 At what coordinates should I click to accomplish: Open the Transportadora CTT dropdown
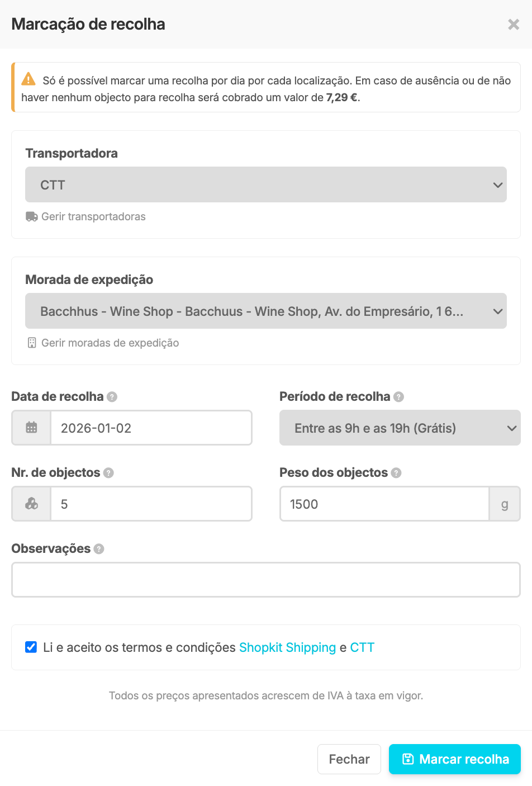(x=266, y=184)
